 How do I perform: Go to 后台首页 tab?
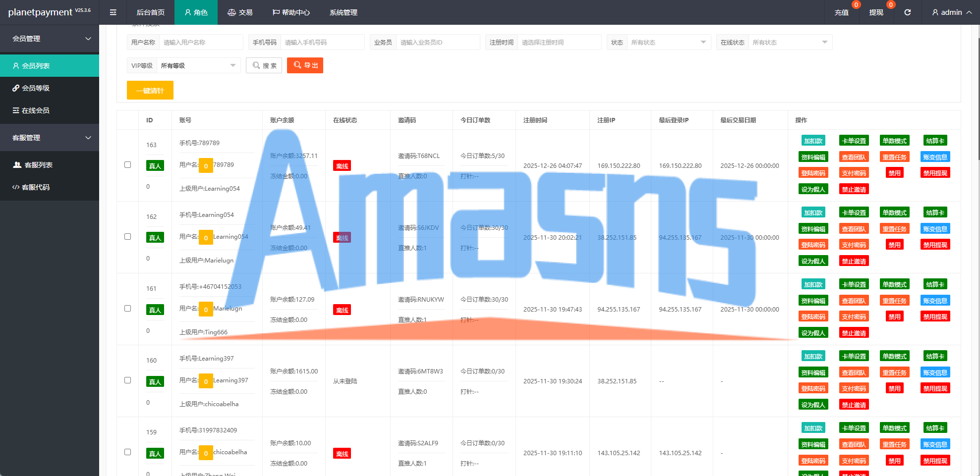coord(151,12)
